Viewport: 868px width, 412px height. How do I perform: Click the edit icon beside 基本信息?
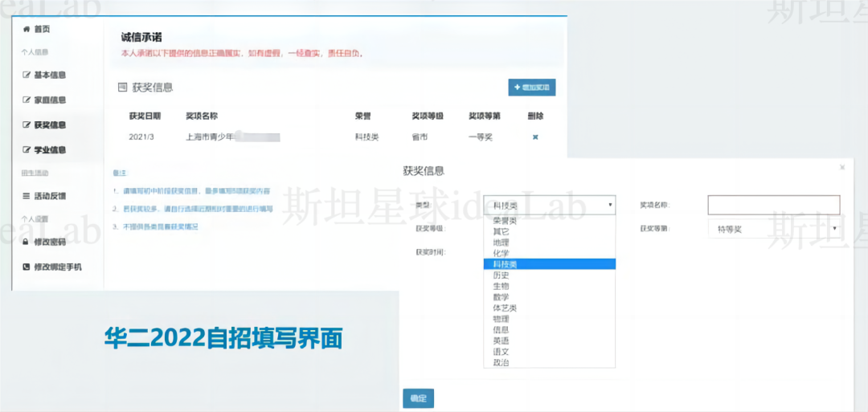pyautogui.click(x=27, y=75)
